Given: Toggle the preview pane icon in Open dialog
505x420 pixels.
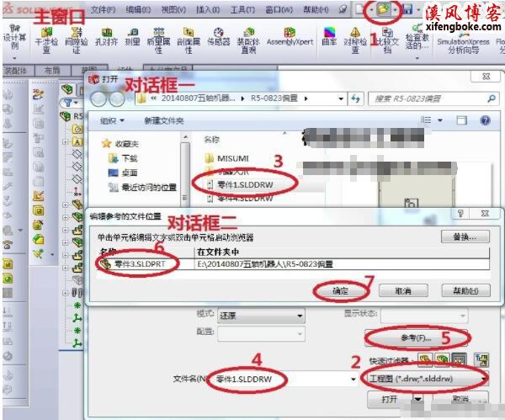Looking at the screenshot, I should [461, 120].
